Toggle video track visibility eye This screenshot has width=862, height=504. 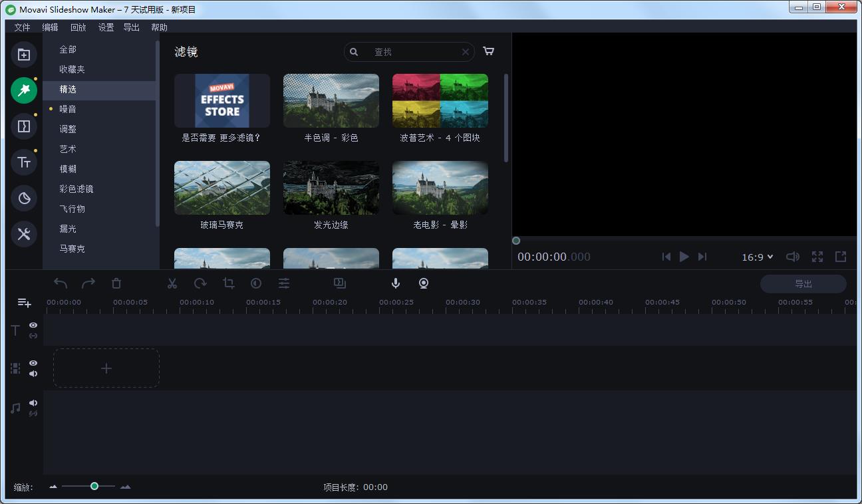click(x=33, y=363)
